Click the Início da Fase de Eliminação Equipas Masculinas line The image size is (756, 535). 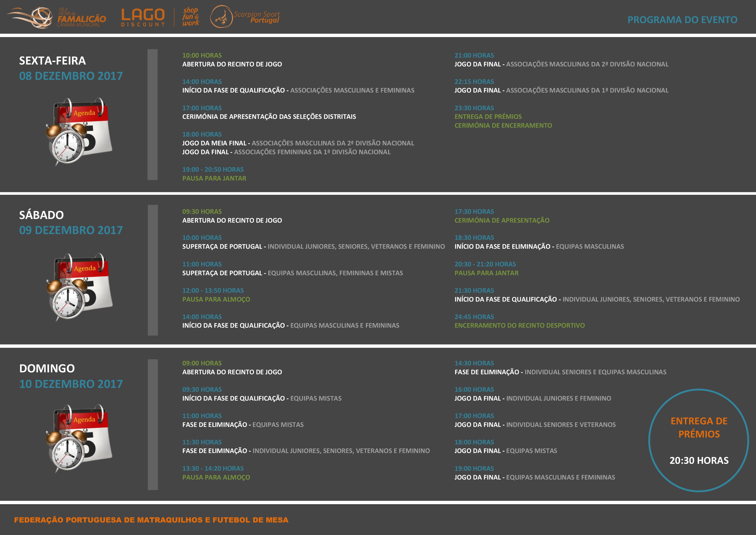pos(539,247)
